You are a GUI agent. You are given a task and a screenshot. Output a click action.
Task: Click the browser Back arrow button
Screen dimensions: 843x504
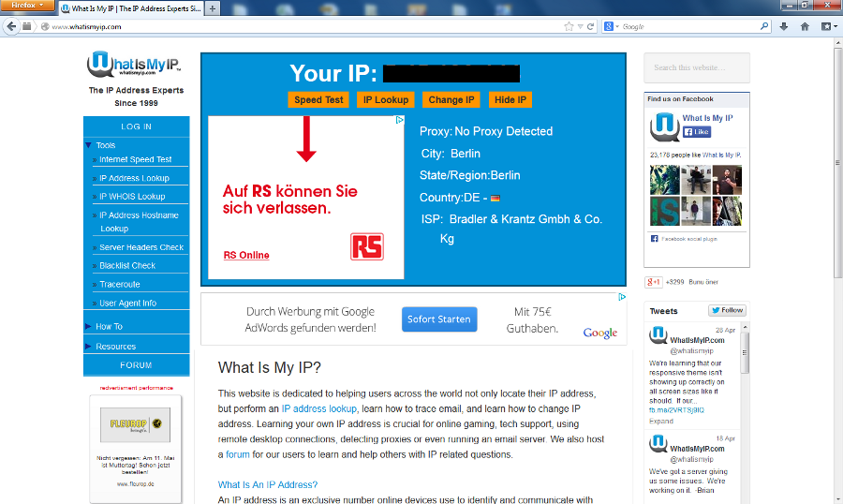(11, 26)
